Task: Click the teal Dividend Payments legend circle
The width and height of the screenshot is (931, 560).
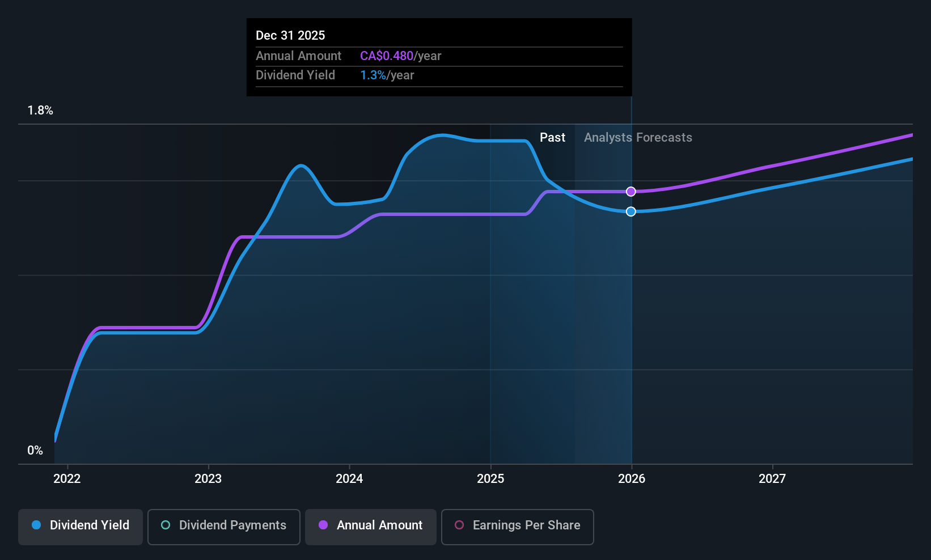Action: [166, 525]
